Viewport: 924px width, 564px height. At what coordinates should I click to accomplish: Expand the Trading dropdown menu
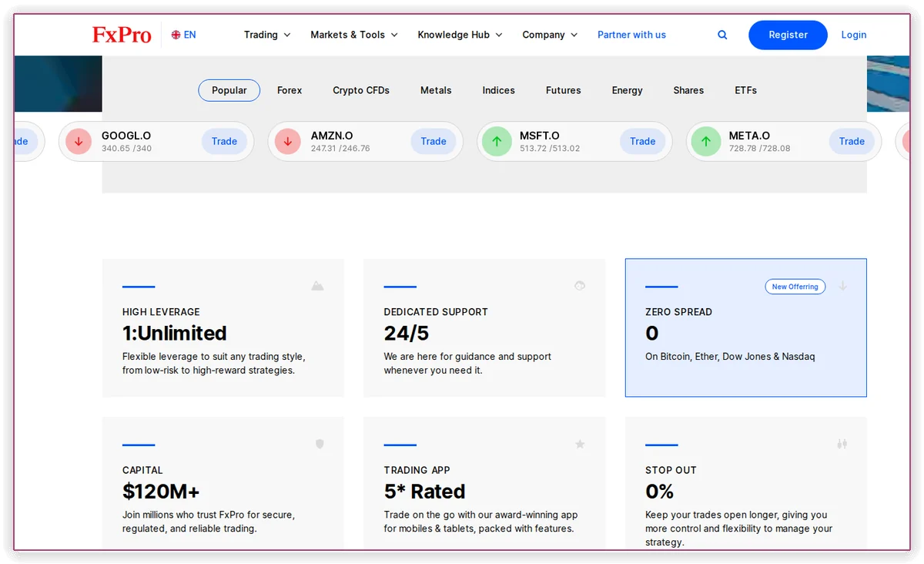[x=267, y=35]
